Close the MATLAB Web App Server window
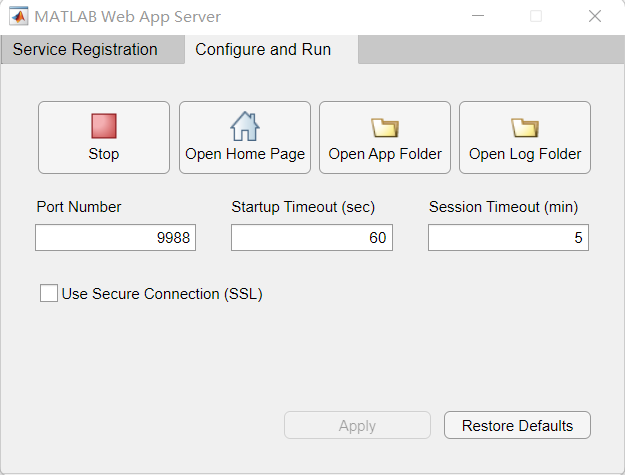 coord(595,16)
